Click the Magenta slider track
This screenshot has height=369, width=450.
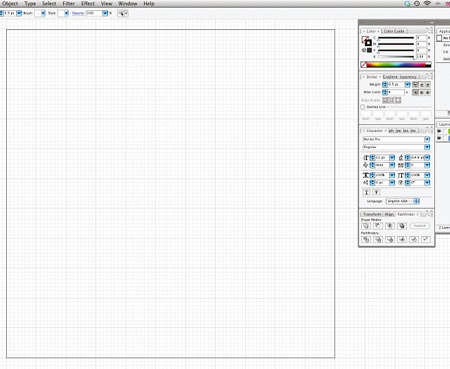click(x=396, y=44)
